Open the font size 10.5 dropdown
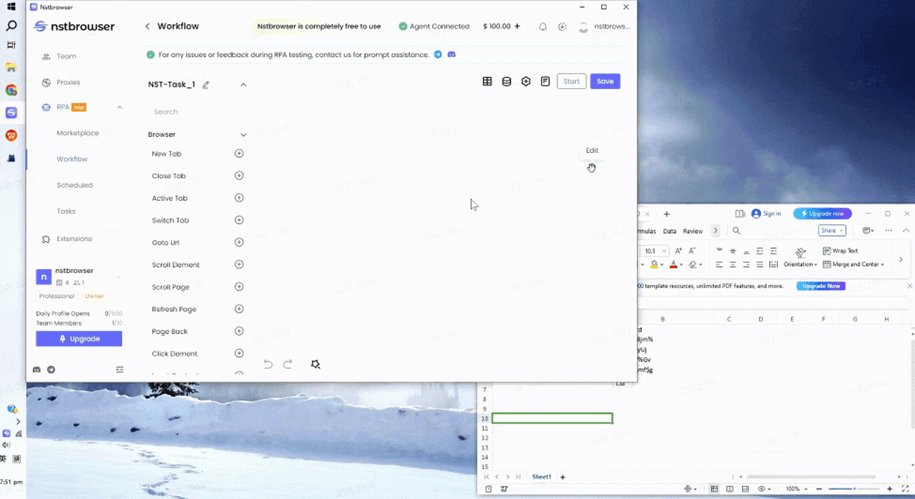This screenshot has width=915, height=499. (x=664, y=251)
